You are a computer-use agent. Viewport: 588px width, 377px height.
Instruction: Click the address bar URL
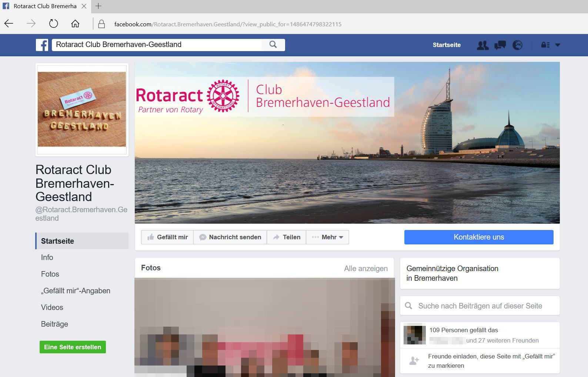click(x=228, y=24)
